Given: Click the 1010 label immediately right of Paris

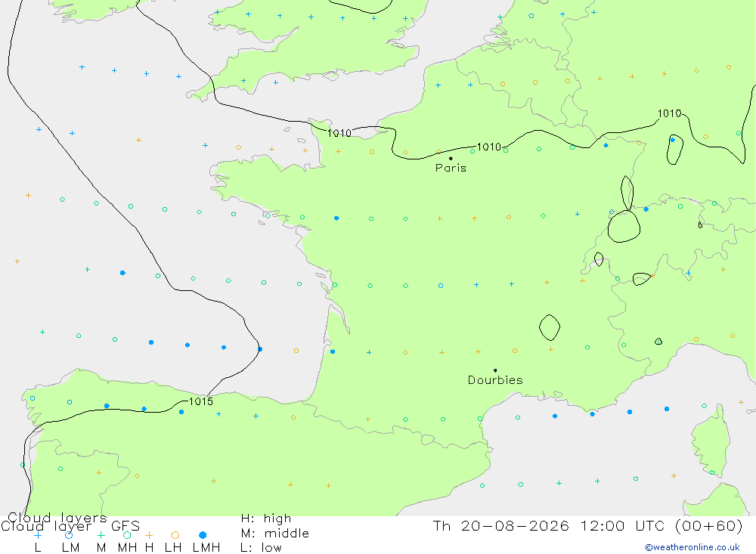Looking at the screenshot, I should (489, 147).
